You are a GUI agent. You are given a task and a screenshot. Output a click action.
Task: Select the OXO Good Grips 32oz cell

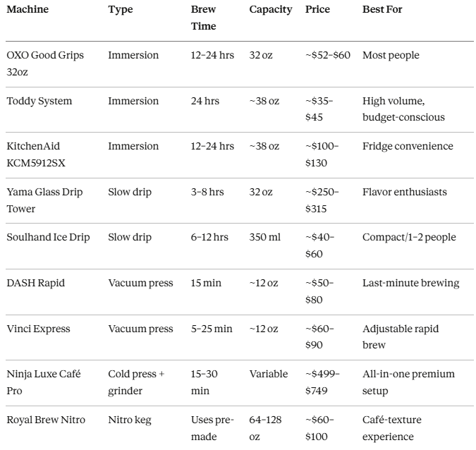tap(45, 63)
